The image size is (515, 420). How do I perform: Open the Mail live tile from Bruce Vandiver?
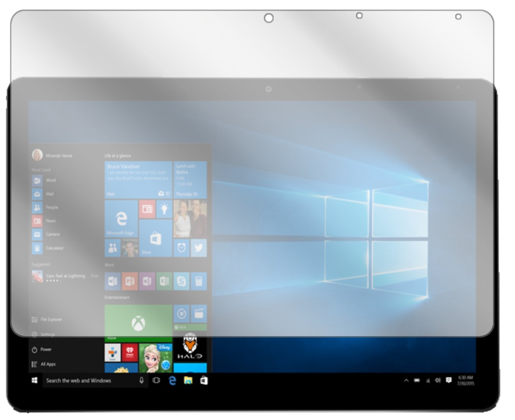tap(138, 180)
